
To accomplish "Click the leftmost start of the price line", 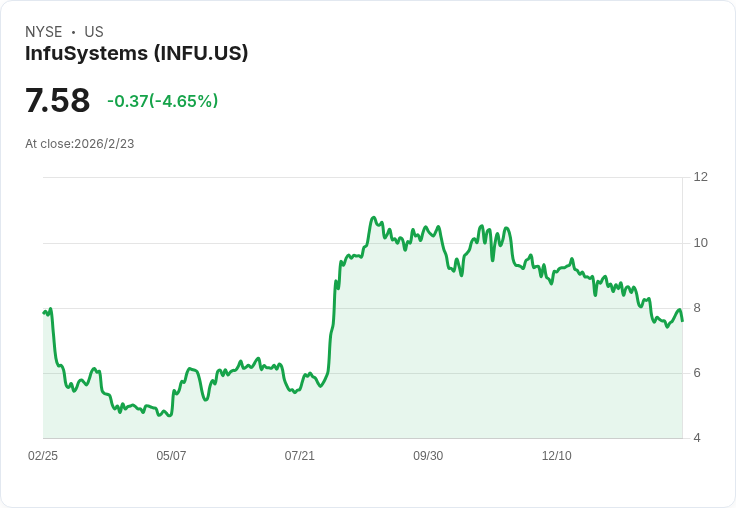I will coord(44,313).
